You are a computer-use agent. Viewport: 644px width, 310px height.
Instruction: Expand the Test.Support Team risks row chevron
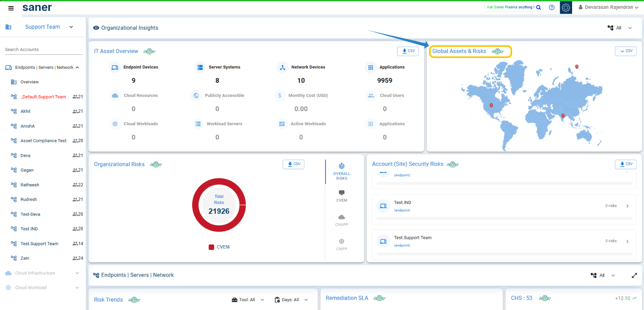[628, 241]
